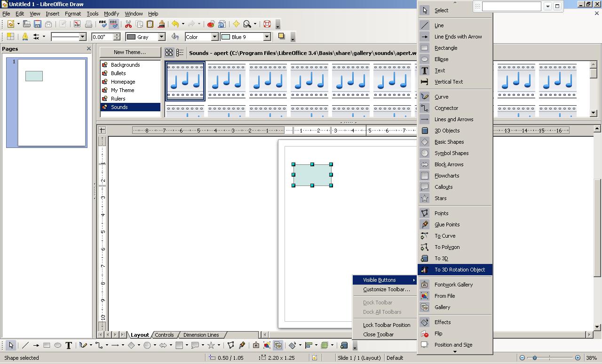Viewport: 602px width, 364px height.
Task: Toggle visibility of the To 3D Rotation Object button
Action: [455, 270]
